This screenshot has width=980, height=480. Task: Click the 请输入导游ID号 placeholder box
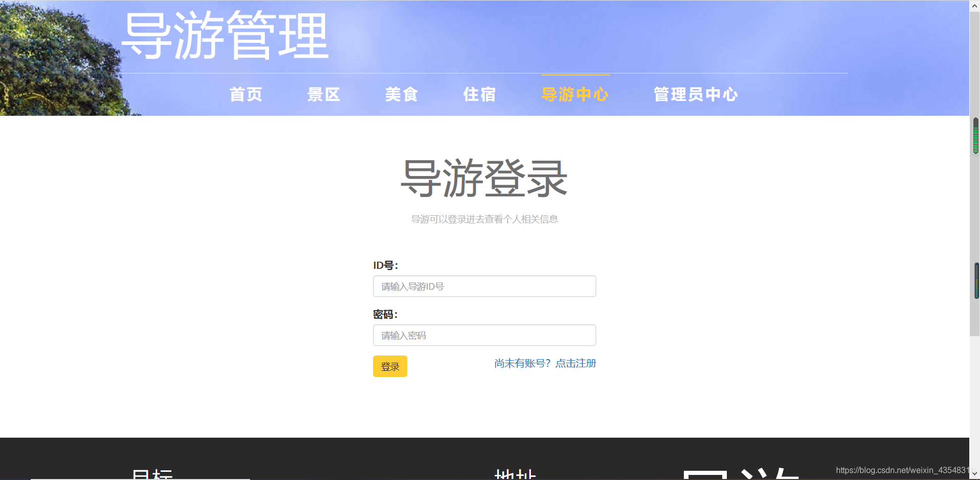484,286
